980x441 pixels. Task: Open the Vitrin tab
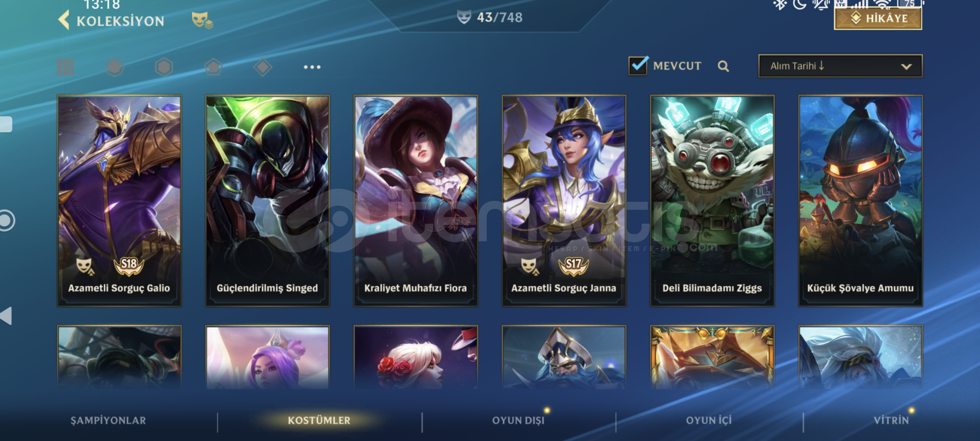[891, 421]
